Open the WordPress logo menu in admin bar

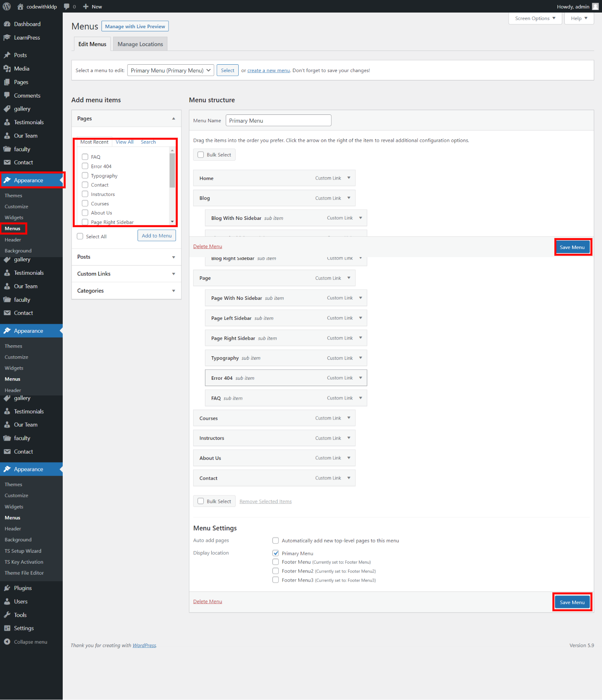click(x=7, y=7)
